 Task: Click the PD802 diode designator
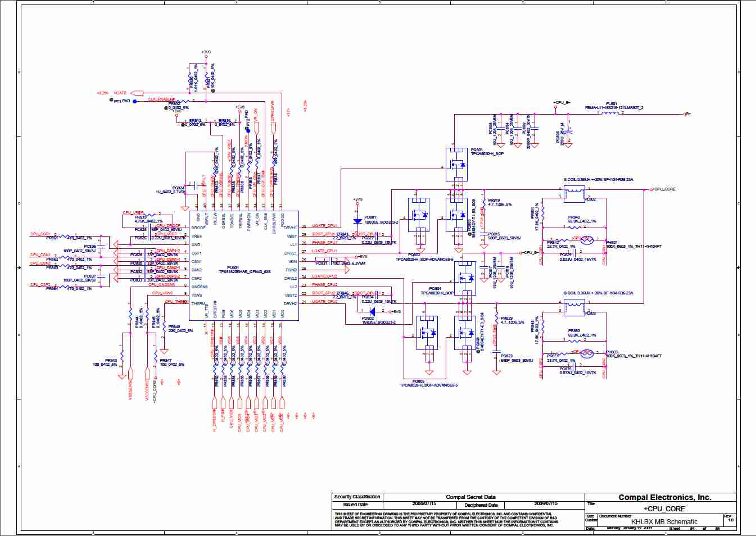pos(368,319)
